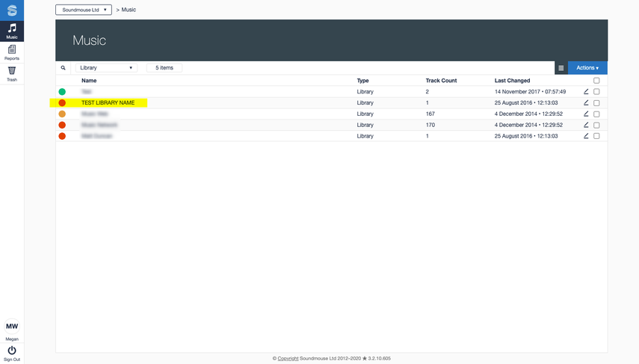The image size is (639, 364).
Task: Click the Megan username label
Action: coord(12,339)
